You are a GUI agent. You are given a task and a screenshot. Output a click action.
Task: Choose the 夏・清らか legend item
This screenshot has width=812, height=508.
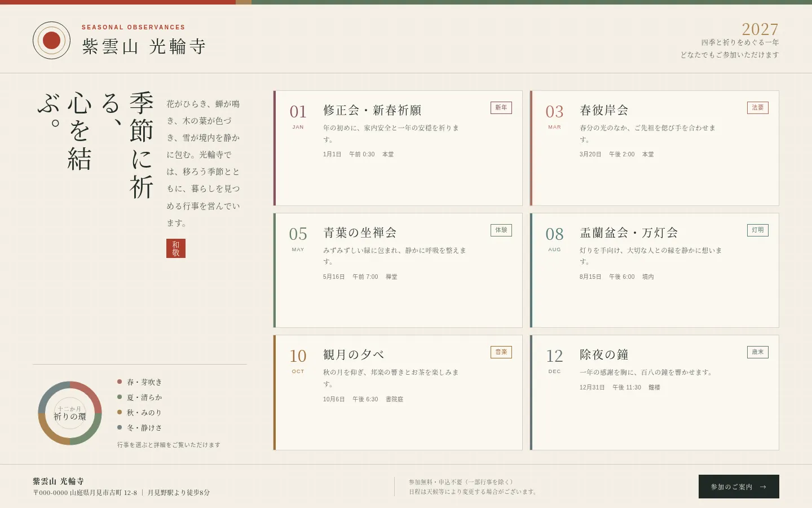(x=140, y=397)
